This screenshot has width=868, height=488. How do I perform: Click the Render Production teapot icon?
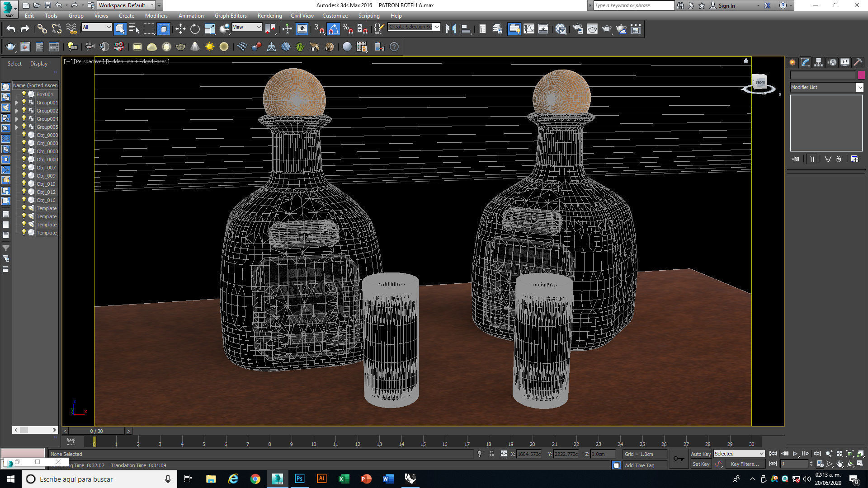click(x=607, y=29)
